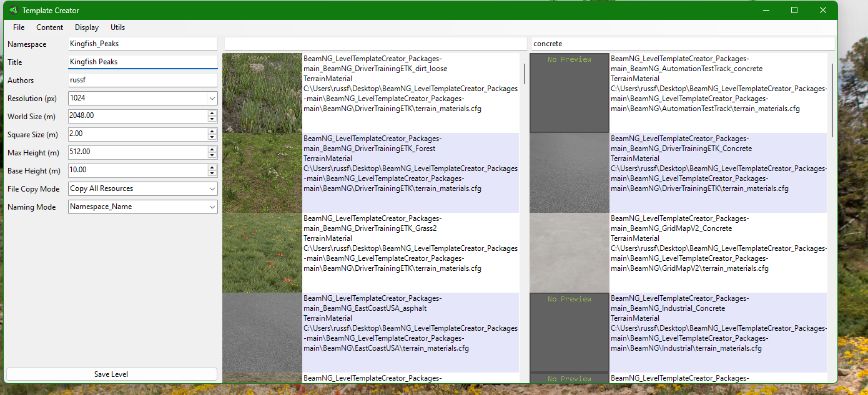Select the DriverTrainingETK_Concrete thumbnail
The image size is (868, 395).
(x=570, y=173)
